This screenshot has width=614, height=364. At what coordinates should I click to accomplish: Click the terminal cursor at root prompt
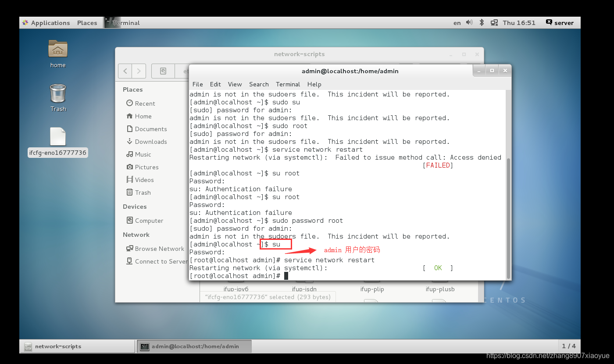click(286, 276)
